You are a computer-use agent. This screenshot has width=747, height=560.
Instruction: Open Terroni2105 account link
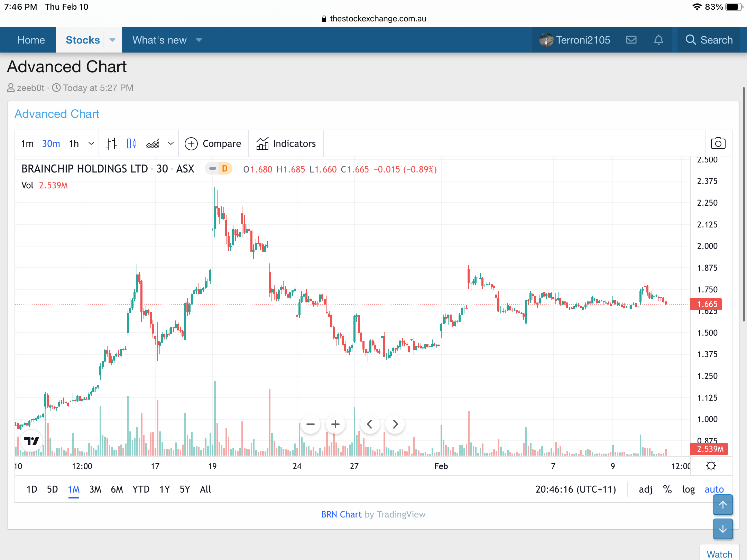pos(583,40)
